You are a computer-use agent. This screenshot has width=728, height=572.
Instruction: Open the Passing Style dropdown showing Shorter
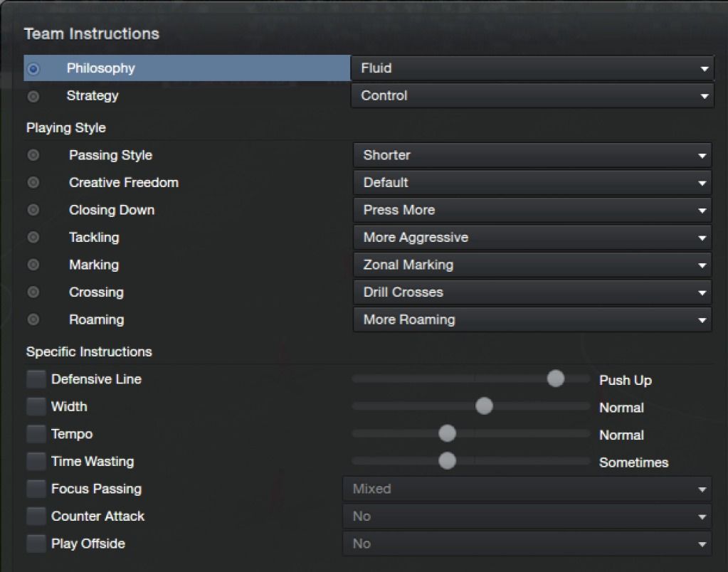click(x=532, y=155)
